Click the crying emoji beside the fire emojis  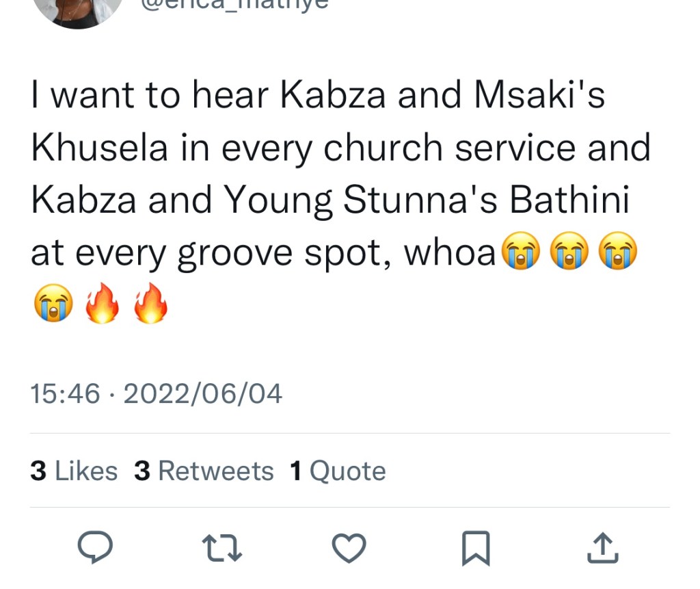53,302
